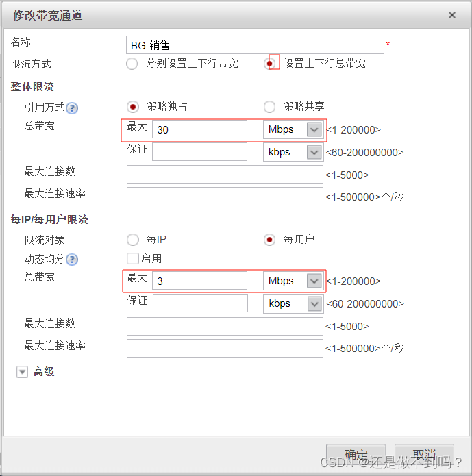Image resolution: width=472 pixels, height=476 pixels.
Task: Close the 修改带宽通道 dialog
Action: tap(452, 15)
